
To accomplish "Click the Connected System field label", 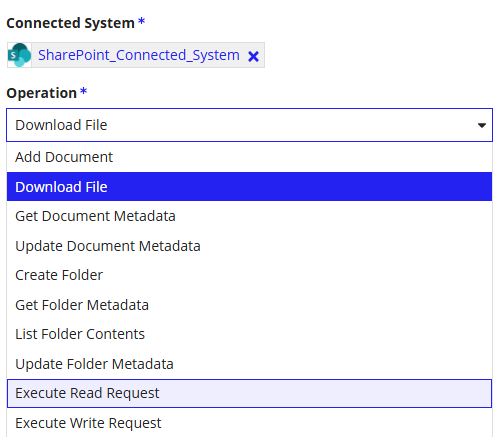I will (x=70, y=23).
